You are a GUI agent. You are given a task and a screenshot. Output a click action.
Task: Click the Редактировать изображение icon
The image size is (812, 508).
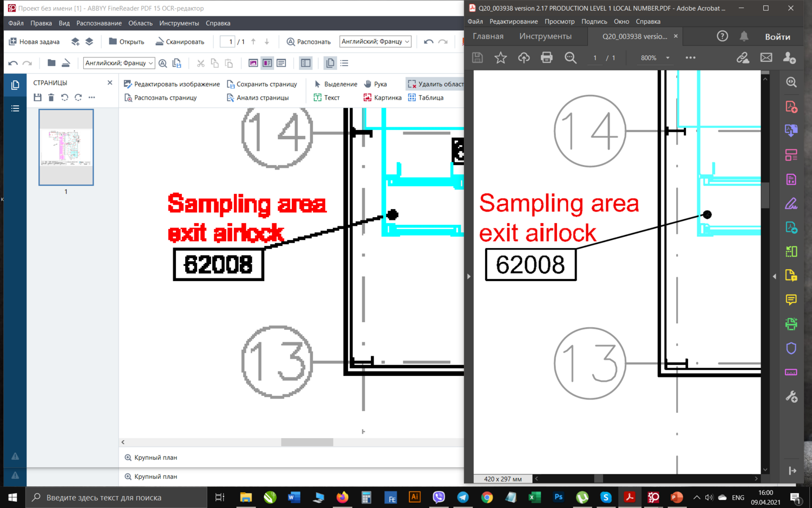coord(128,84)
